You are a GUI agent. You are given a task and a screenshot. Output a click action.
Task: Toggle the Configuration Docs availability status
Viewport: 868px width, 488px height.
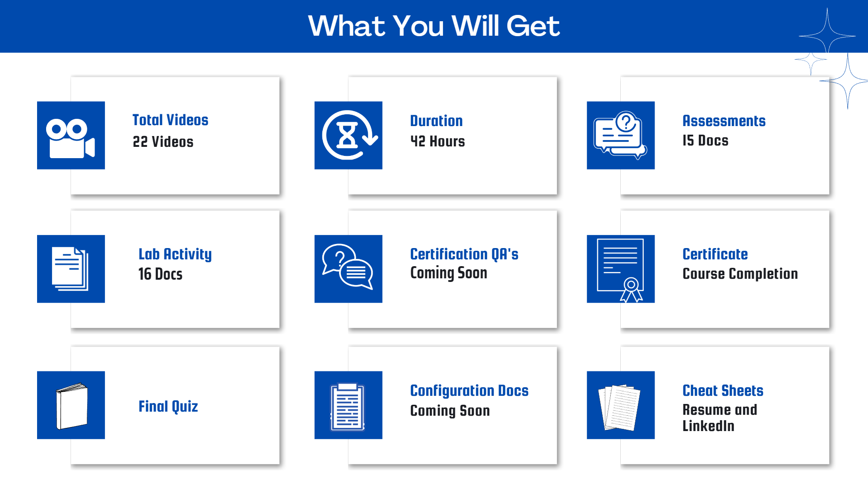pos(434,410)
